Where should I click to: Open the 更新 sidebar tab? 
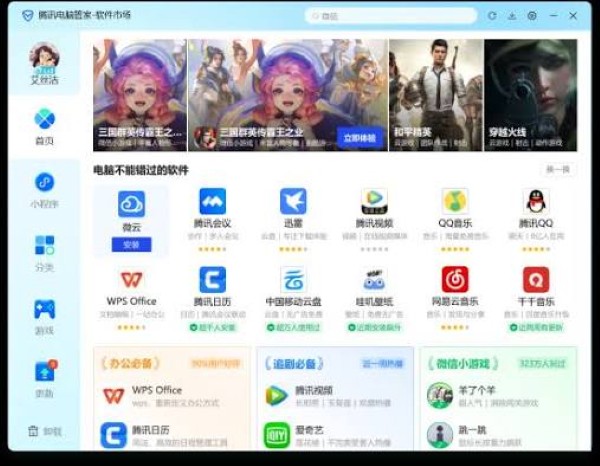[44, 379]
